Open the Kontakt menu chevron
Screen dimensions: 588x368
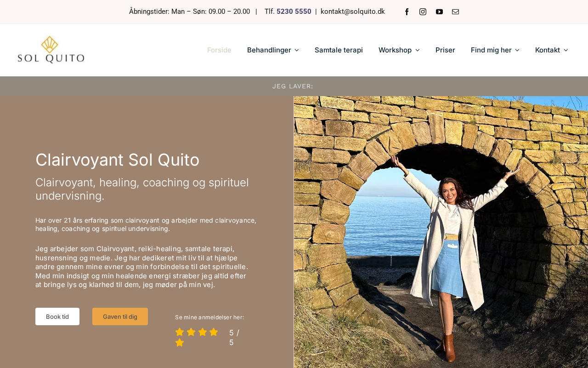click(565, 50)
